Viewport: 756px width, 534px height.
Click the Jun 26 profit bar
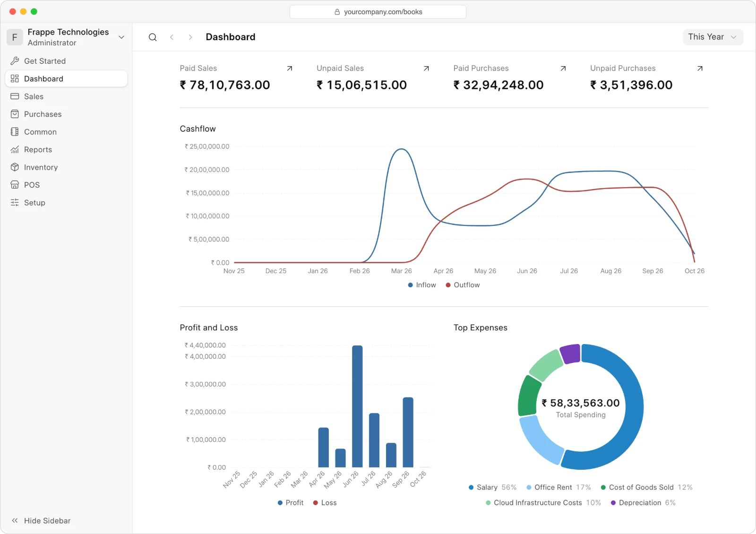click(x=357, y=406)
